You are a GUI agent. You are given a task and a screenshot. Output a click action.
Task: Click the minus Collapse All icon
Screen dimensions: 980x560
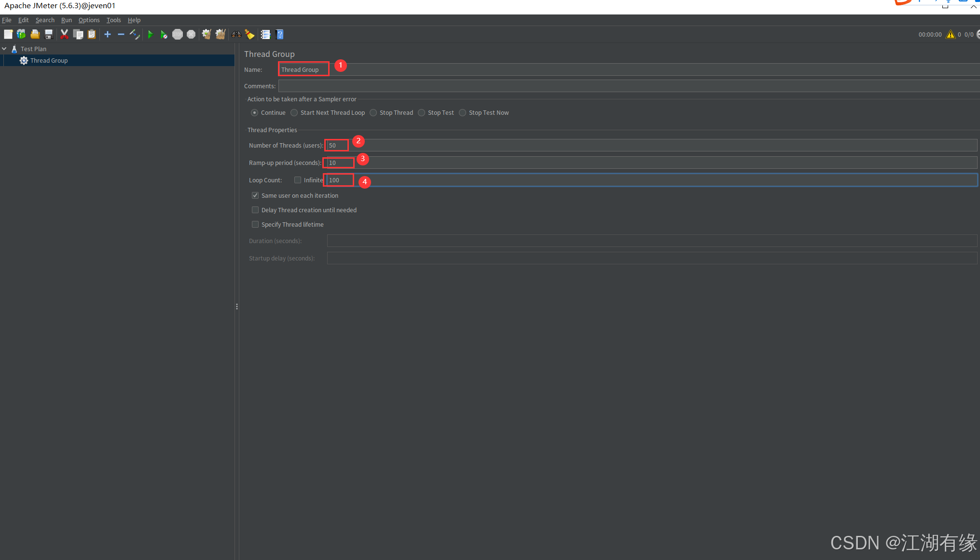[x=121, y=34]
